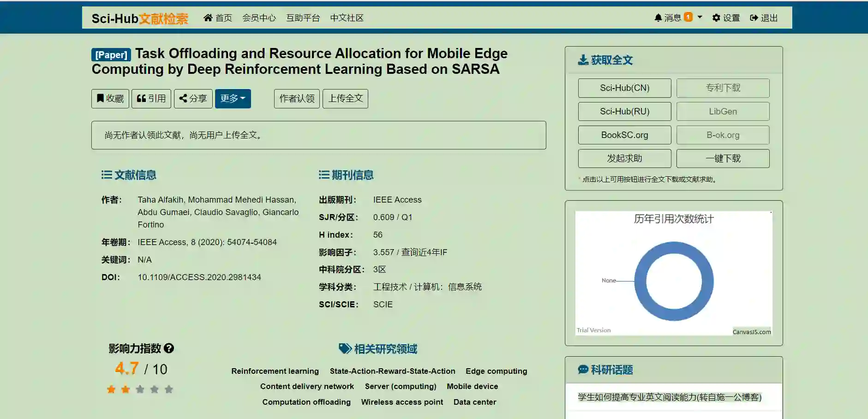Image resolution: width=868 pixels, height=419 pixels.
Task: Open the BookSC.org button
Action: [x=625, y=135]
